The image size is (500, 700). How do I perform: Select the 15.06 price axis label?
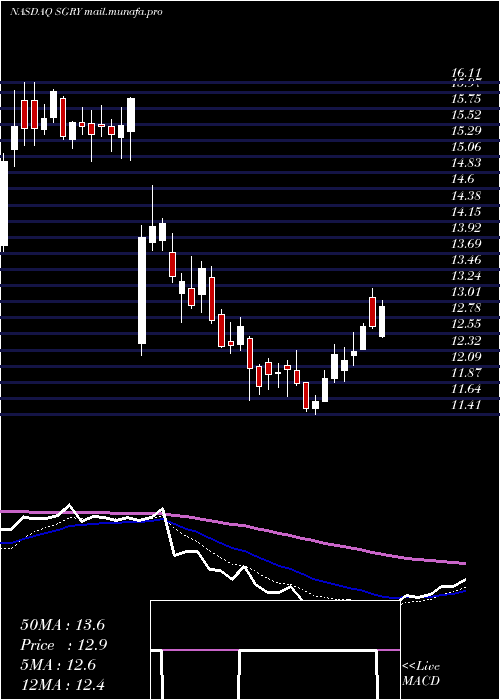click(x=467, y=147)
